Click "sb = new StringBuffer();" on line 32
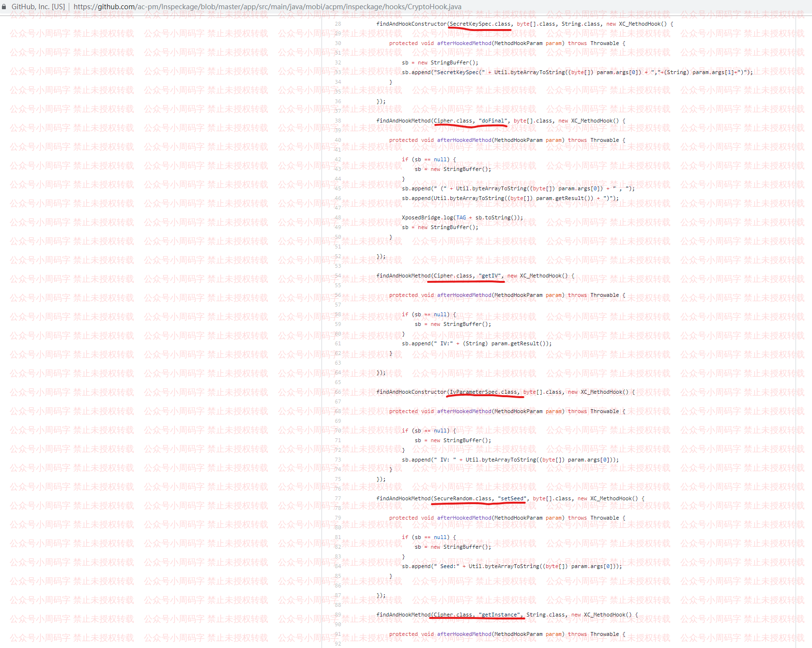The height and width of the screenshot is (648, 812). [440, 62]
